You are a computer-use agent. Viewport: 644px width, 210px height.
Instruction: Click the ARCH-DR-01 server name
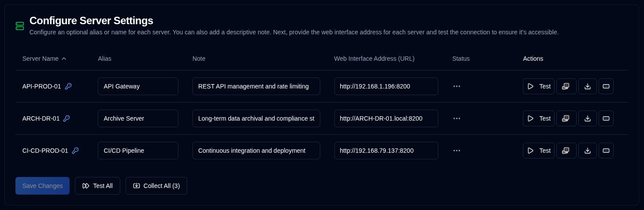click(41, 118)
